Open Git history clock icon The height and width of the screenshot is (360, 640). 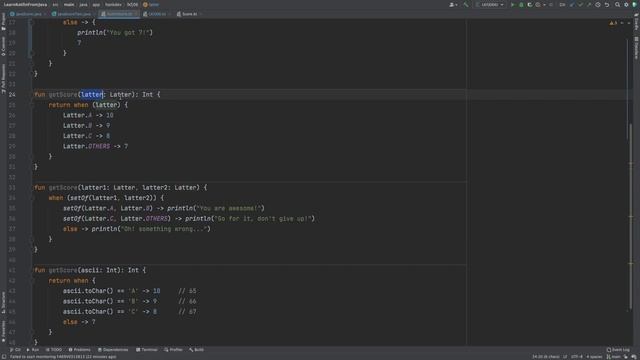pyautogui.click(x=598, y=4)
